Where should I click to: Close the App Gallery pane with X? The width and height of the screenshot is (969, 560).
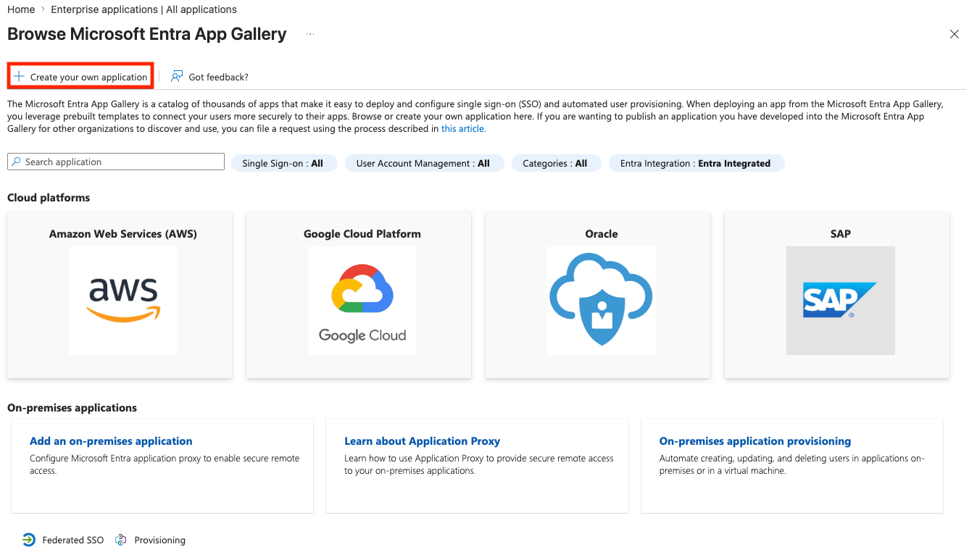[955, 34]
